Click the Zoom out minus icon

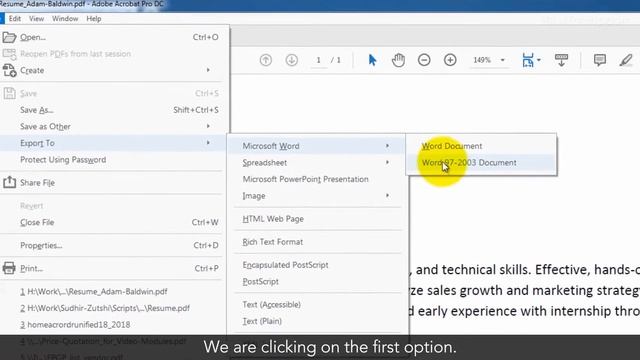point(424,60)
